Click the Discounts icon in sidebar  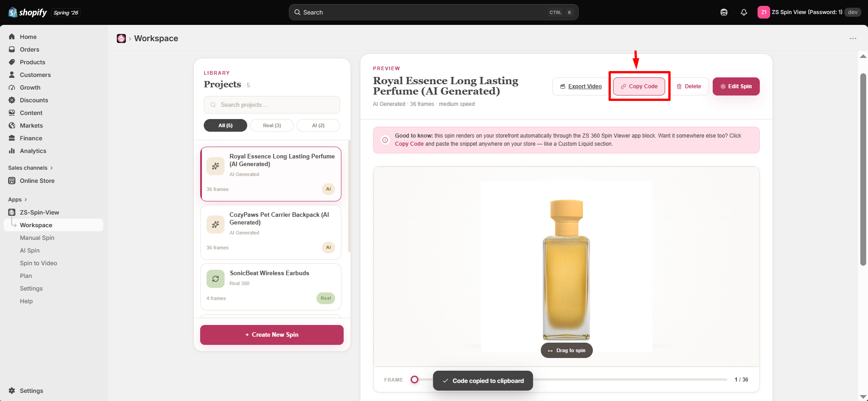pos(12,100)
